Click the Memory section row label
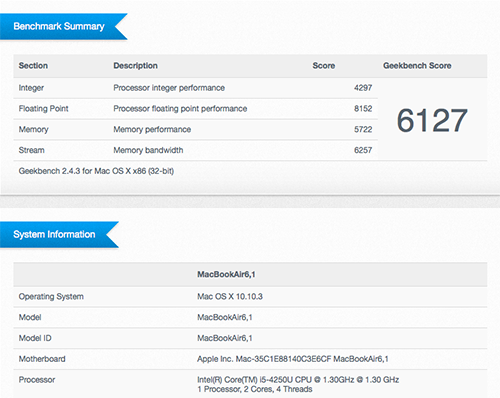 pyautogui.click(x=33, y=130)
